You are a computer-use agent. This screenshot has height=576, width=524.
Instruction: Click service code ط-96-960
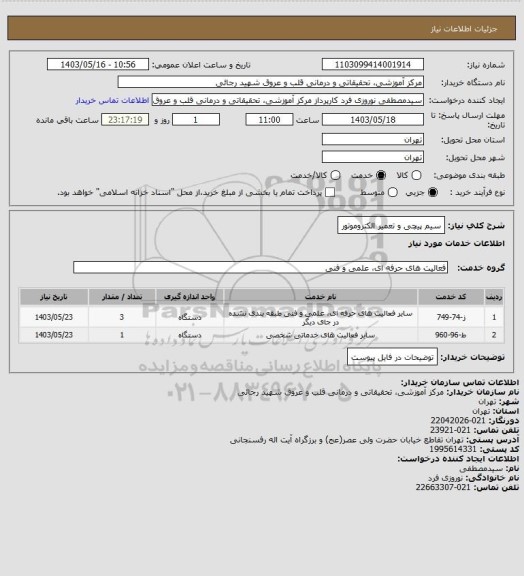(451, 335)
